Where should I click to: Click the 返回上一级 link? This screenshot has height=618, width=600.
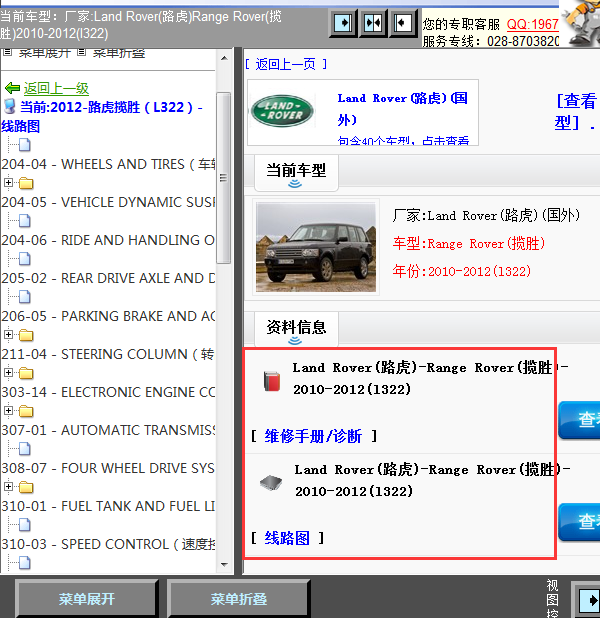coord(56,88)
